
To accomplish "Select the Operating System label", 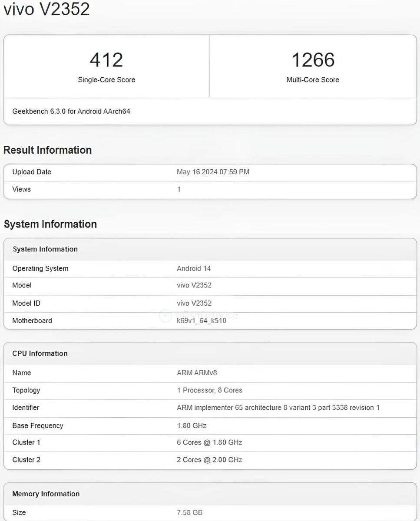I will click(x=40, y=268).
